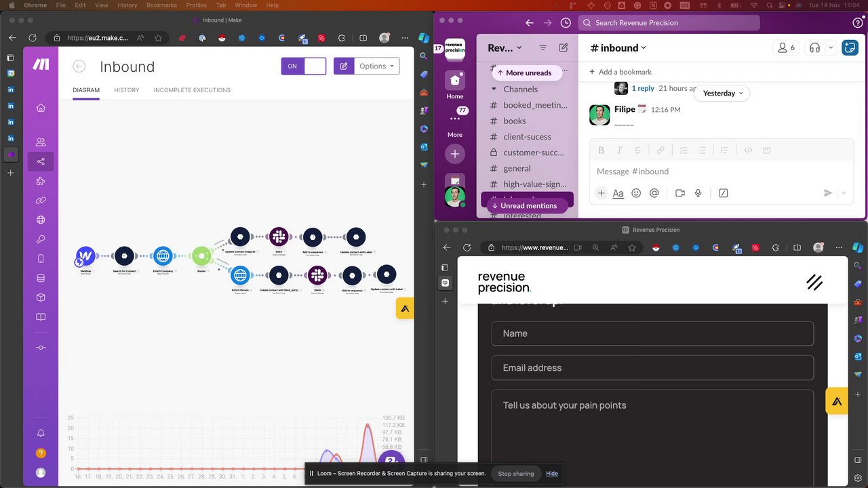This screenshot has height=488, width=868.
Task: Click the Hide link on Loom bar
Action: tap(552, 473)
